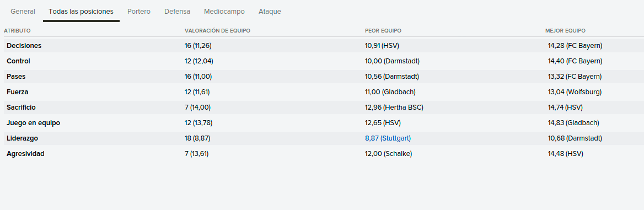Click the PEOR EQUIPO column header
This screenshot has height=210, width=644.
[383, 31]
